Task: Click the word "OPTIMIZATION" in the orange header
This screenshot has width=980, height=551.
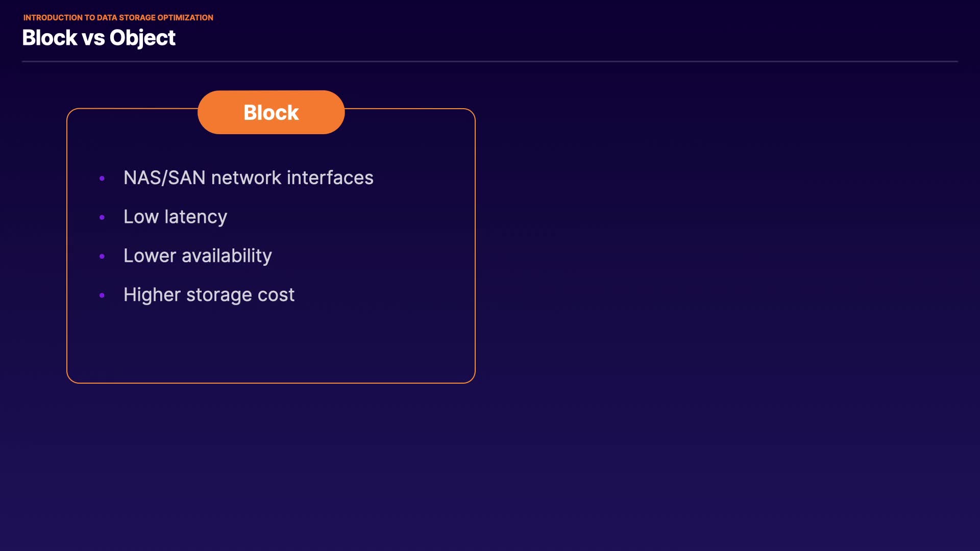Action: pos(185,17)
